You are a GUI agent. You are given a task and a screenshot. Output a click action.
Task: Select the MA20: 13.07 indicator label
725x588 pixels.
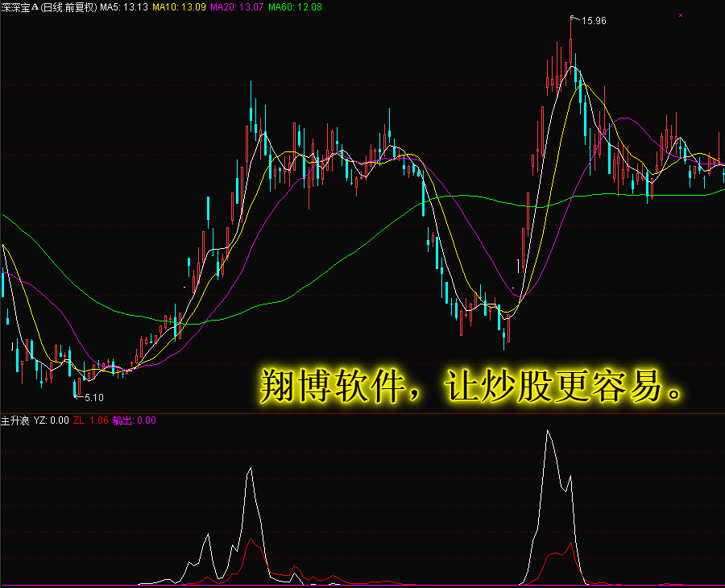[237, 7]
